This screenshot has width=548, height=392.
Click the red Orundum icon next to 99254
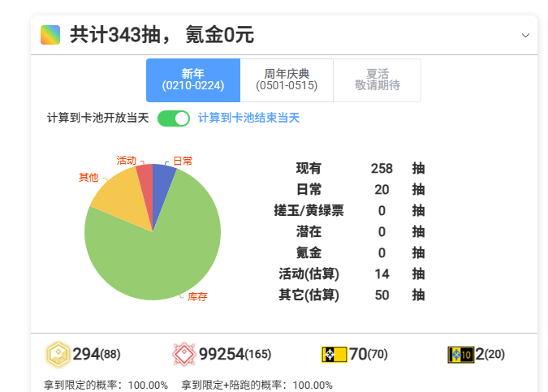point(184,354)
